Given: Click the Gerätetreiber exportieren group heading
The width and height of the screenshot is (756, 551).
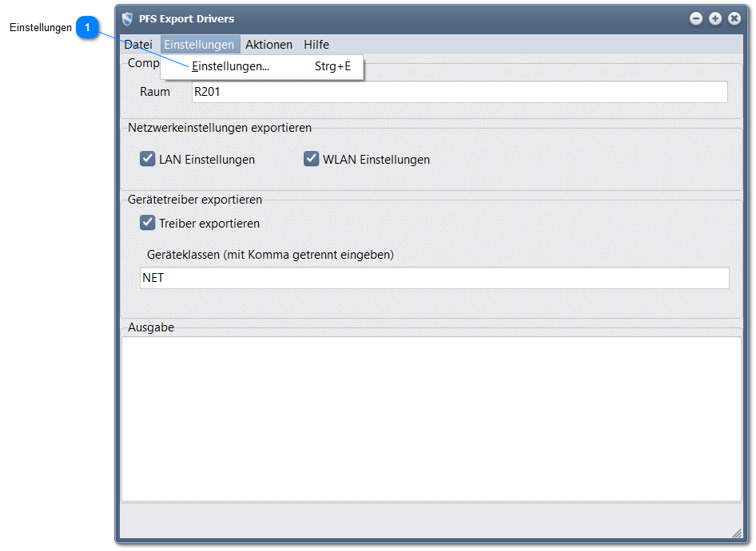Looking at the screenshot, I should click(195, 200).
